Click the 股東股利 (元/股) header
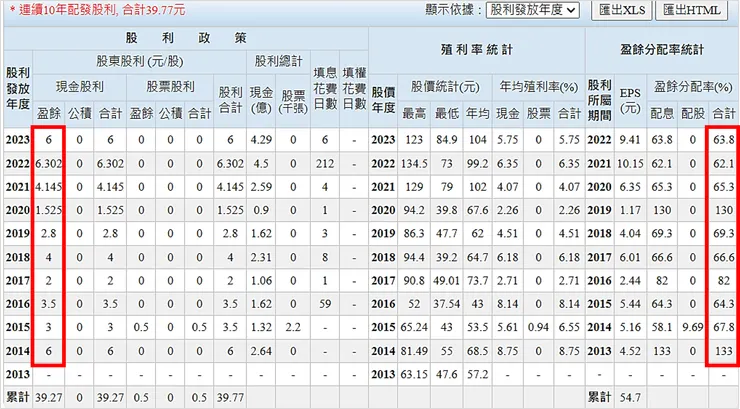The image size is (740, 409). pos(139,61)
